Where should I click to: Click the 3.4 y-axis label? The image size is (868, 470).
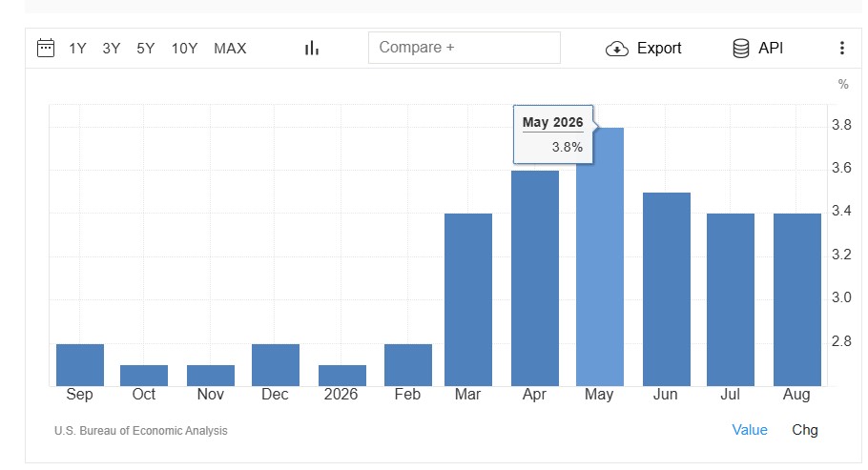tap(841, 211)
